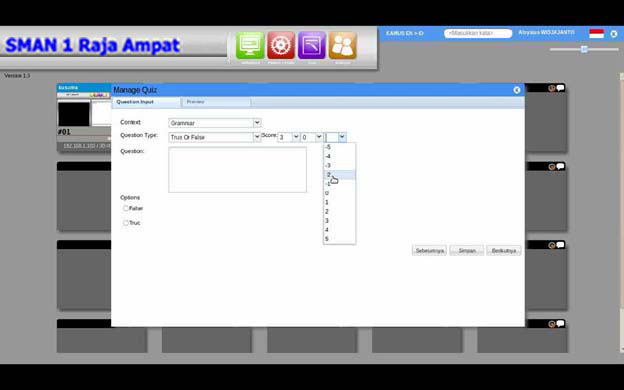Select the False option radio button

coord(125,208)
